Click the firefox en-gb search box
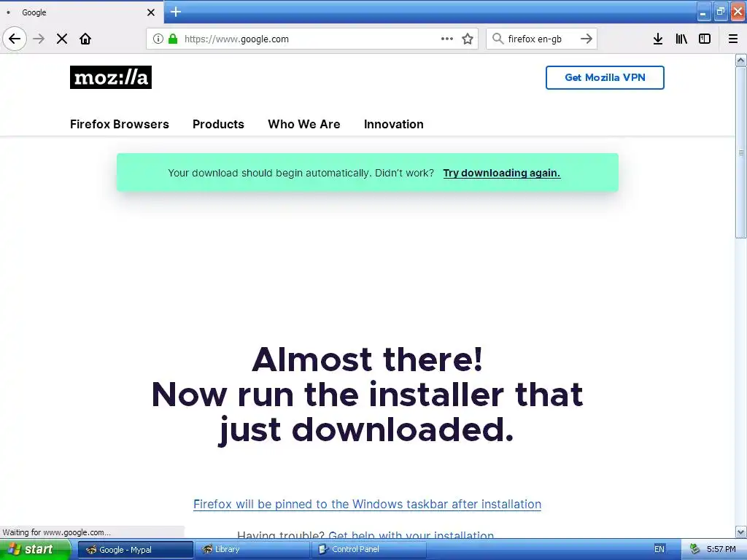 click(x=541, y=39)
